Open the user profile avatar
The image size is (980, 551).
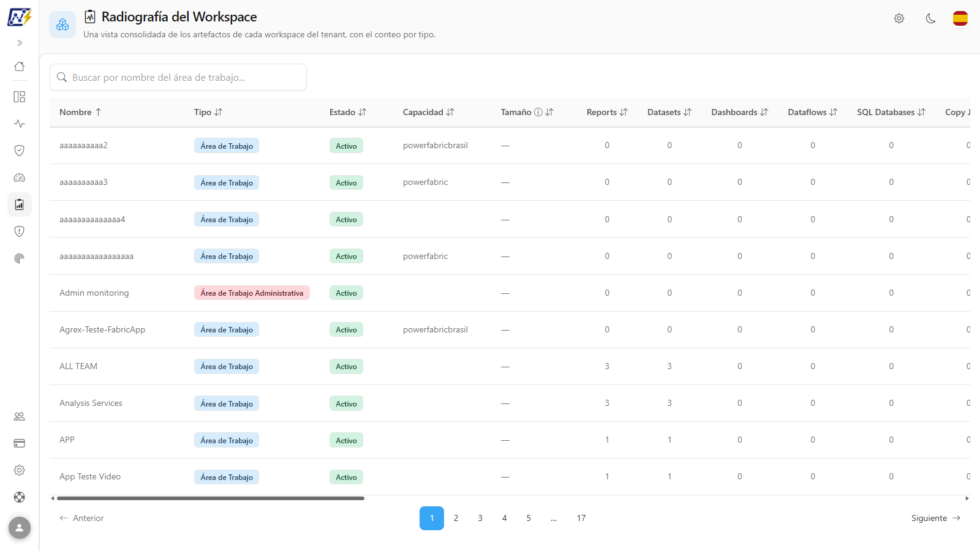20,528
